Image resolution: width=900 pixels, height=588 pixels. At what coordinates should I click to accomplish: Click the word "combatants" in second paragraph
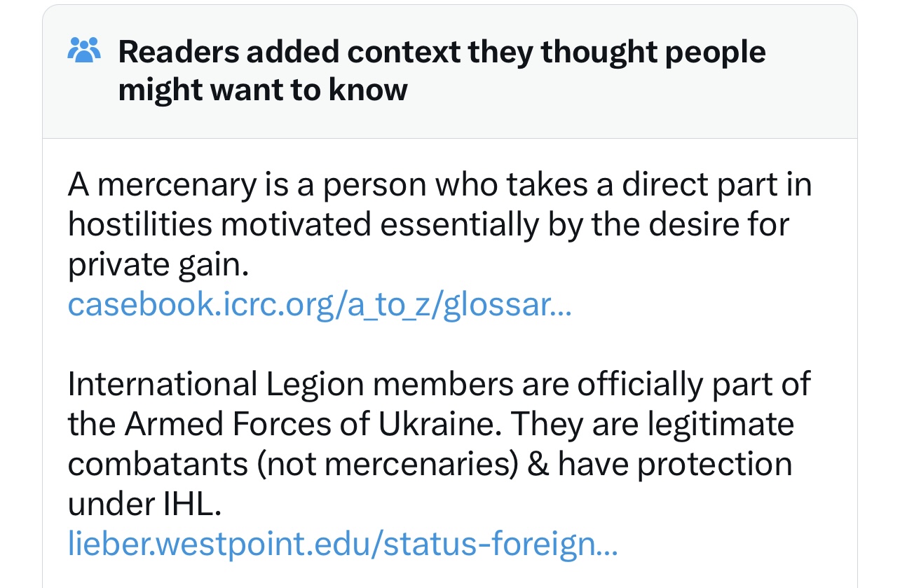[x=158, y=464]
